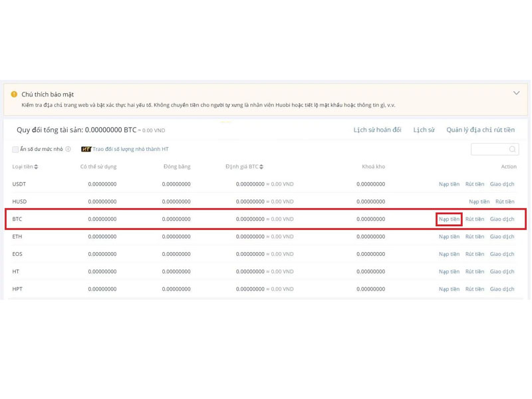Sort by the Định giá BTC column arrows
The width and height of the screenshot is (532, 399).
[261, 167]
